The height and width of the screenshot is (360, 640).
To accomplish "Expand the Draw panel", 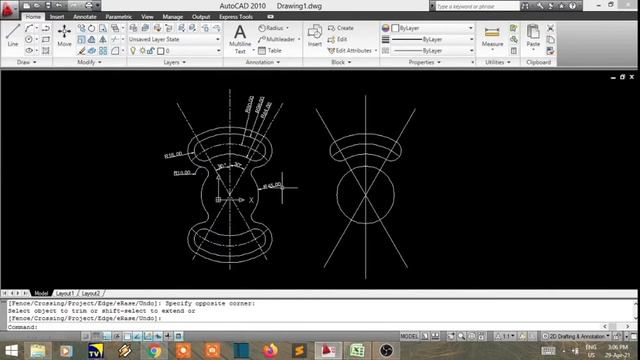I will [27, 62].
